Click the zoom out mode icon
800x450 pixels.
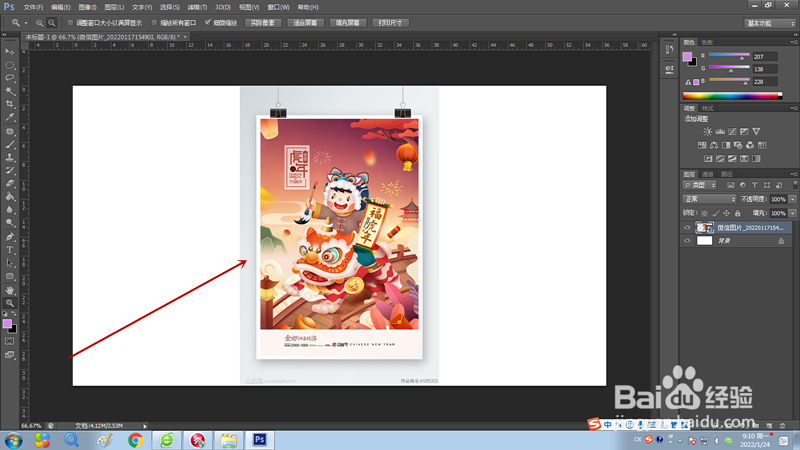pyautogui.click(x=52, y=23)
